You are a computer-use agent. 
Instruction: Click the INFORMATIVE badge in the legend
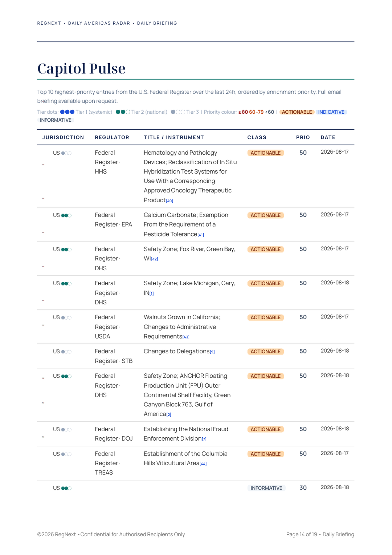pos(56,120)
